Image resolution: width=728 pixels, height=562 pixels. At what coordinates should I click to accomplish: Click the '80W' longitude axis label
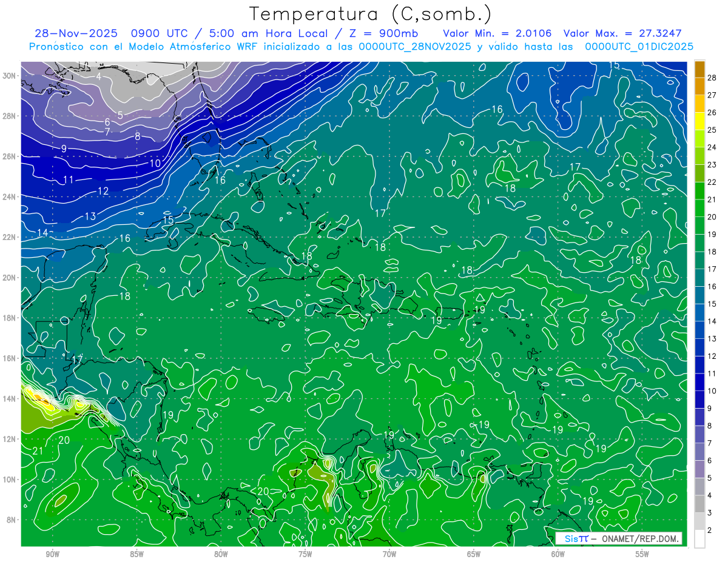click(221, 554)
